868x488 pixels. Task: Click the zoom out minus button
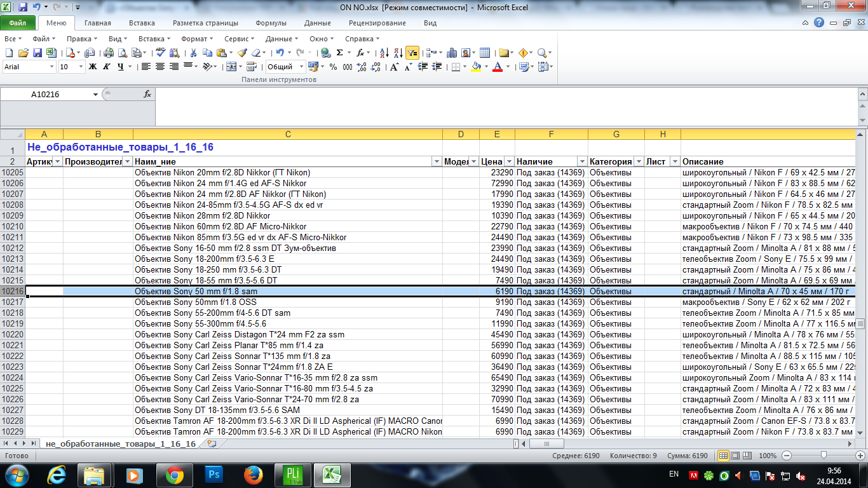(787, 456)
